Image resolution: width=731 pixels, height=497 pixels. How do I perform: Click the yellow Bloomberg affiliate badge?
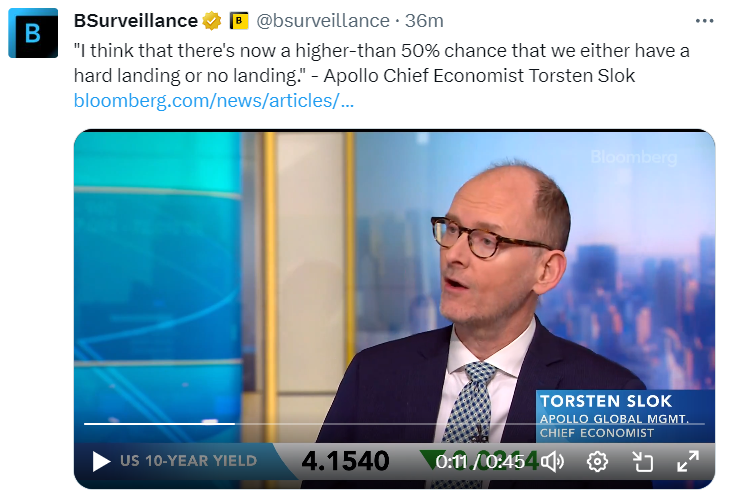pyautogui.click(x=239, y=21)
